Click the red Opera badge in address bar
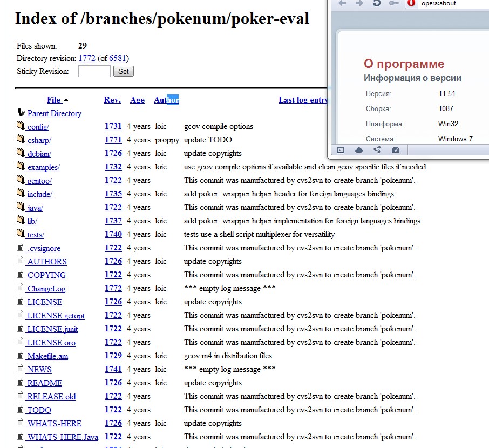The width and height of the screenshot is (489, 448). pos(412,3)
